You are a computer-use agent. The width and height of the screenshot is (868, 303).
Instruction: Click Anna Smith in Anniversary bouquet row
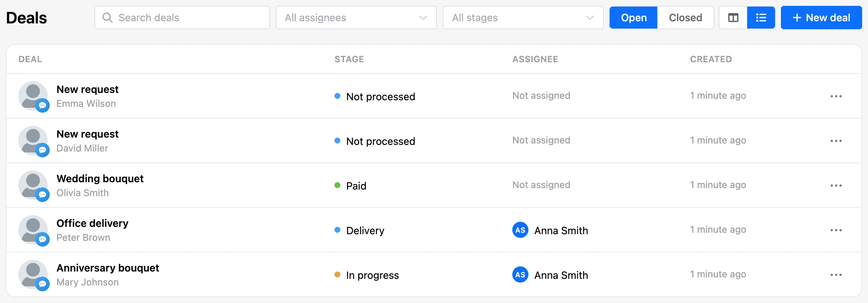tap(561, 275)
